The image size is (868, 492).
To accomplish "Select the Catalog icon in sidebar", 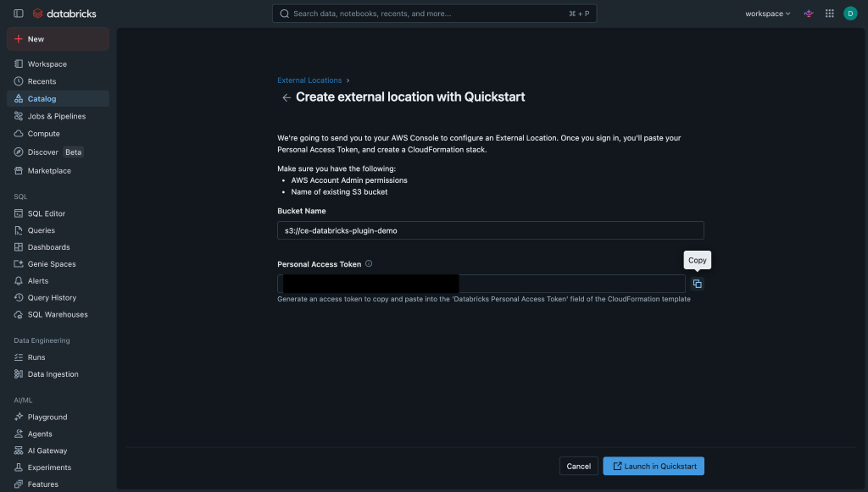I will [x=19, y=98].
